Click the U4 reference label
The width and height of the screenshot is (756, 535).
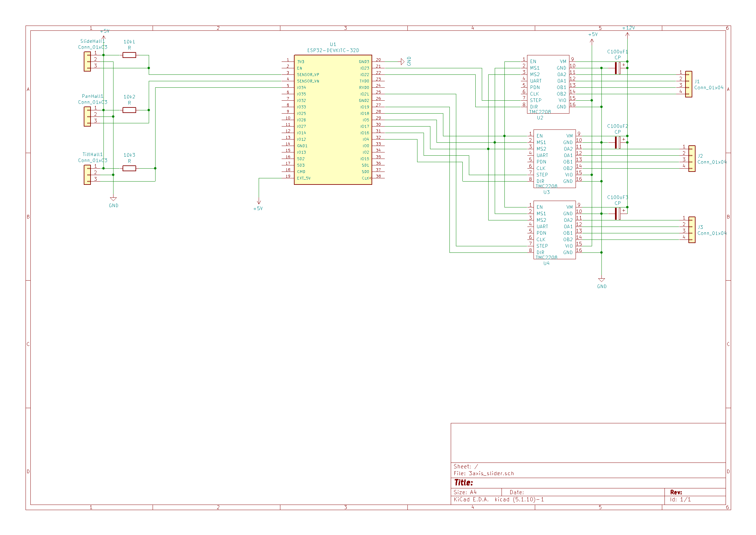546,264
